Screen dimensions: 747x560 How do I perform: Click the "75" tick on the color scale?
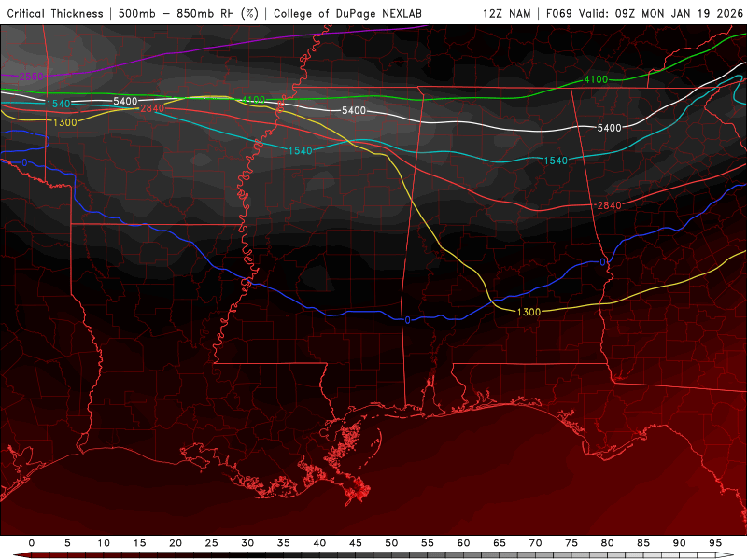click(x=571, y=543)
